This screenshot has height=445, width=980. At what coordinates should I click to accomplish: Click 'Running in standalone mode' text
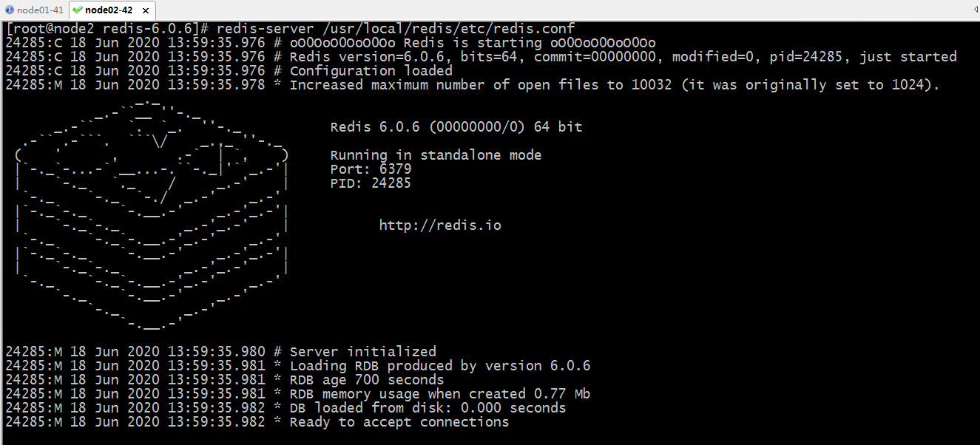436,155
